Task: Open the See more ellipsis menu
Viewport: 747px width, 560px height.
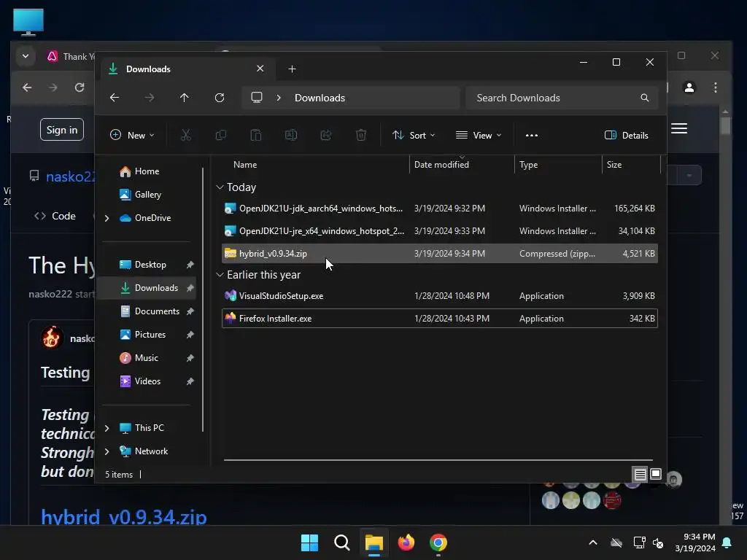Action: pyautogui.click(x=532, y=135)
